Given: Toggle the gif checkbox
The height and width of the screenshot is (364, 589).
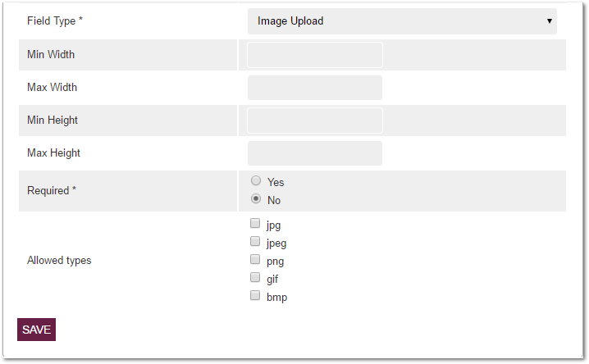Looking at the screenshot, I should pos(255,278).
